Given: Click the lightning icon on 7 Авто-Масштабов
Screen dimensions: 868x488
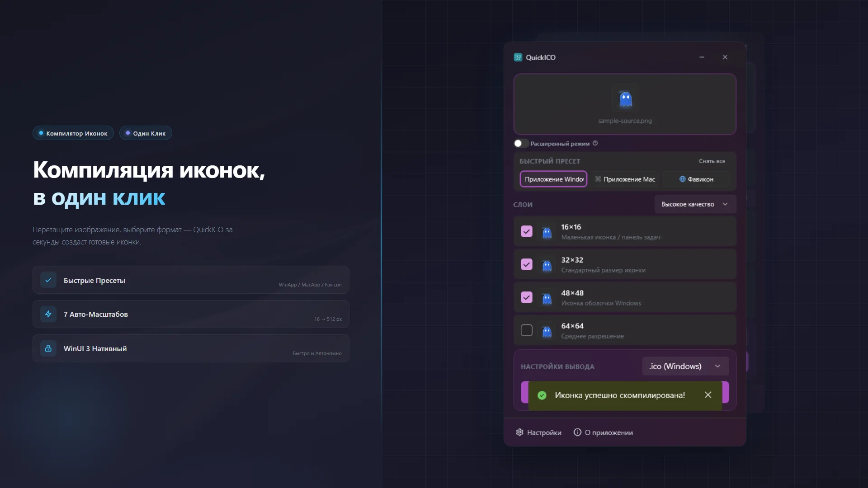Looking at the screenshot, I should coord(48,314).
